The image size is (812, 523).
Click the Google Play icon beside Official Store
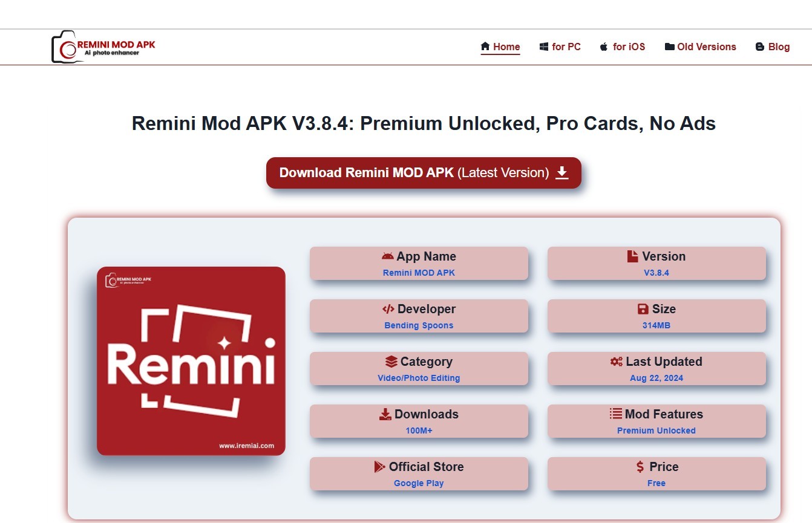coord(380,467)
